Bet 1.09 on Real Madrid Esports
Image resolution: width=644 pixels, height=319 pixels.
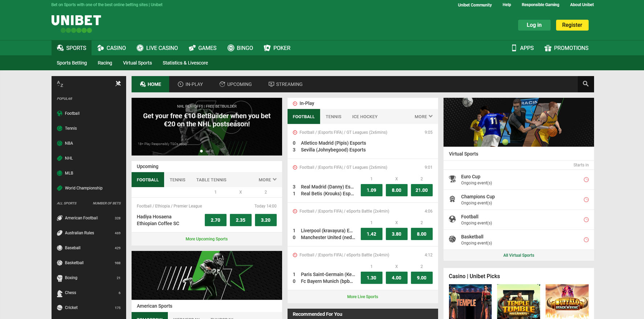[x=371, y=190]
